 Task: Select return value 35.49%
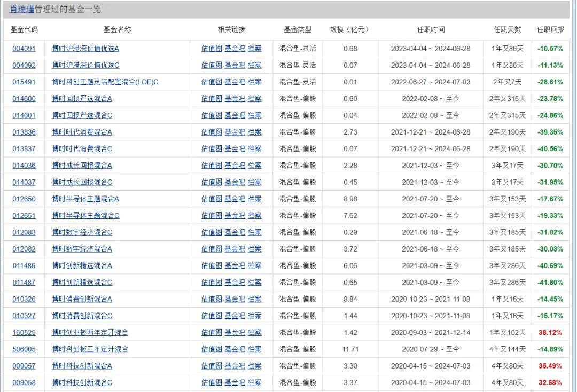click(550, 366)
